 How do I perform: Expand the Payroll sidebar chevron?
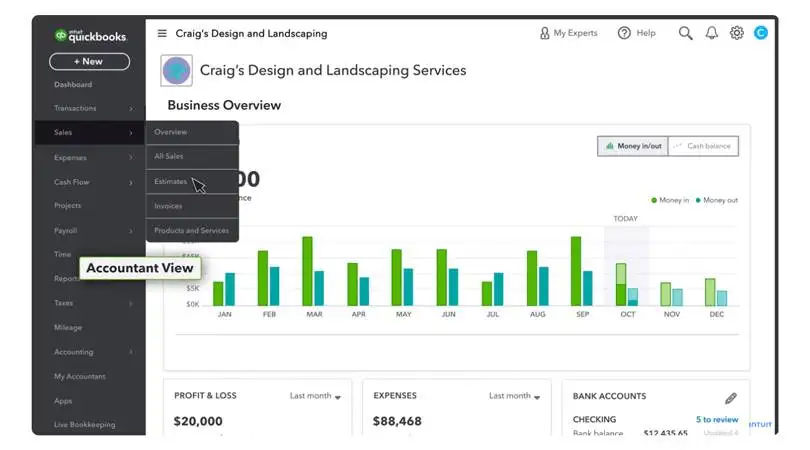coord(131,231)
